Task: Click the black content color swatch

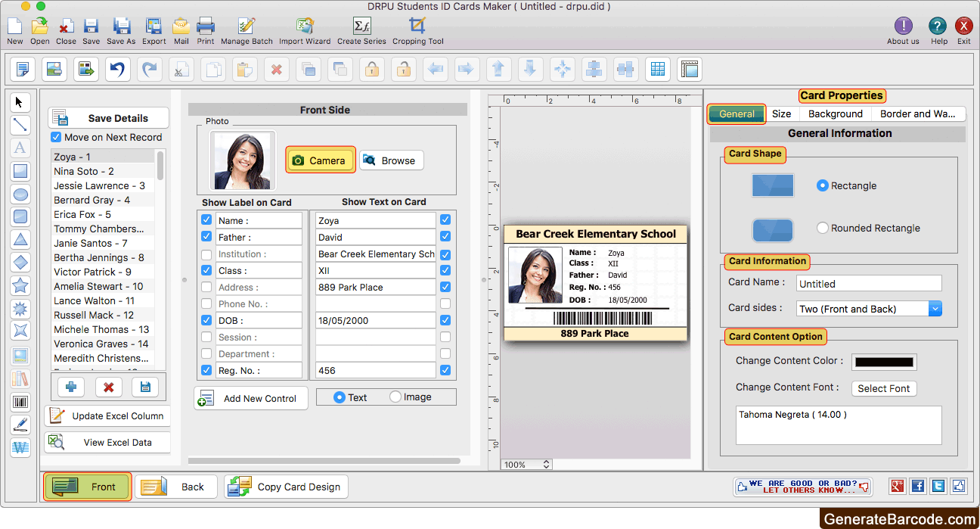Action: [884, 362]
